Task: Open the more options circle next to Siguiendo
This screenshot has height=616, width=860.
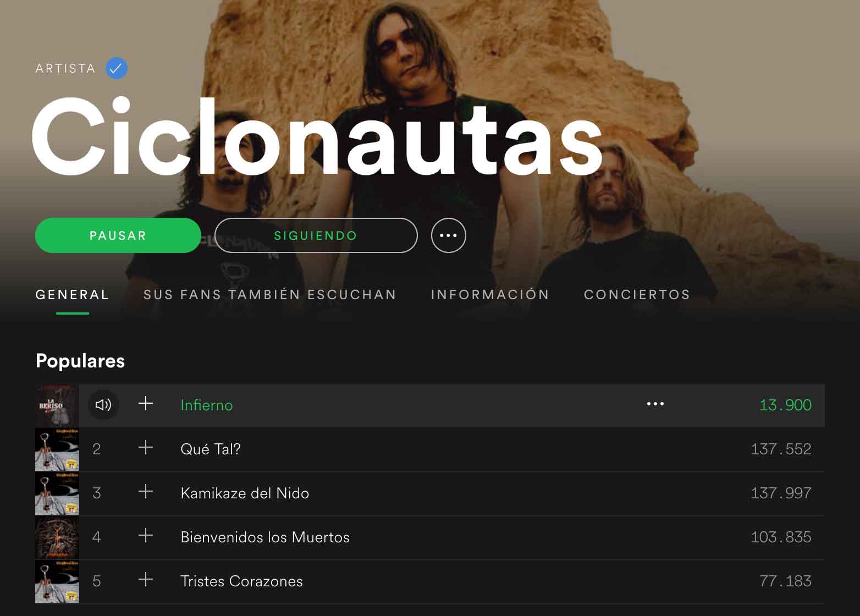Action: point(449,235)
